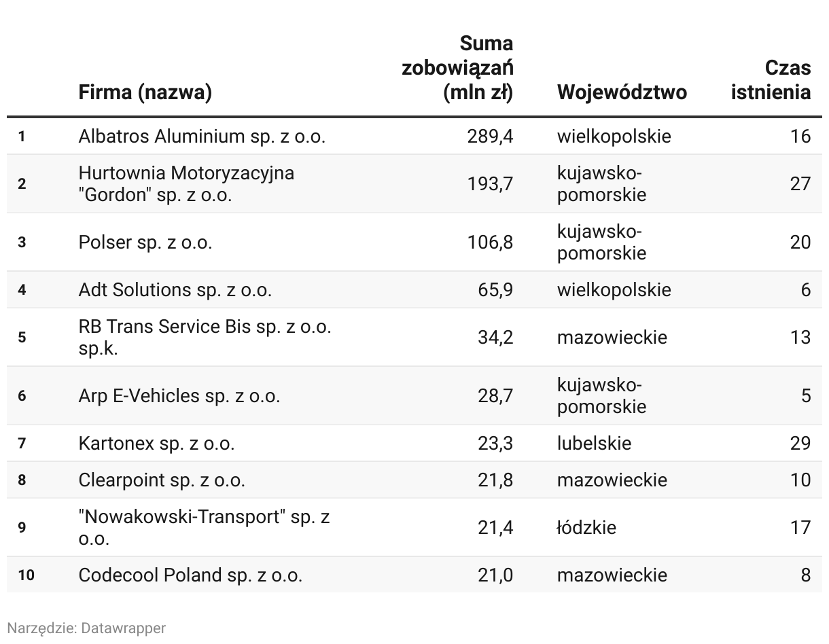Click the 289,4 liabilities value
Viewport: 829px width, 644px height.
click(490, 137)
